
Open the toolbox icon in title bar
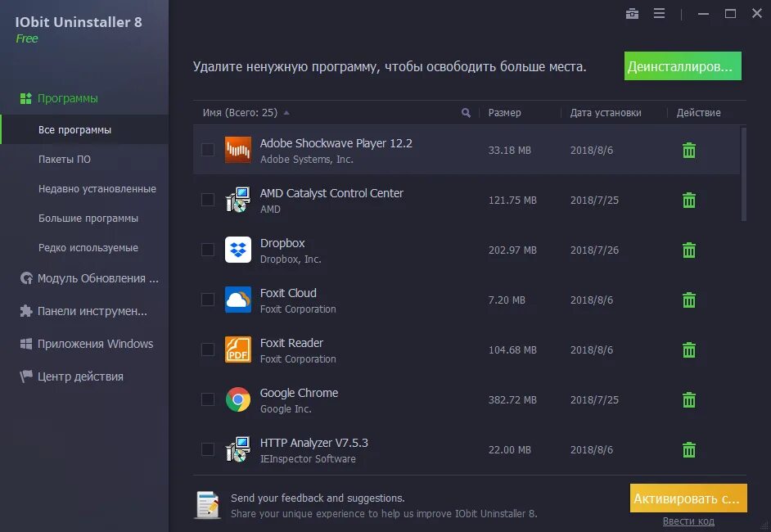(632, 14)
